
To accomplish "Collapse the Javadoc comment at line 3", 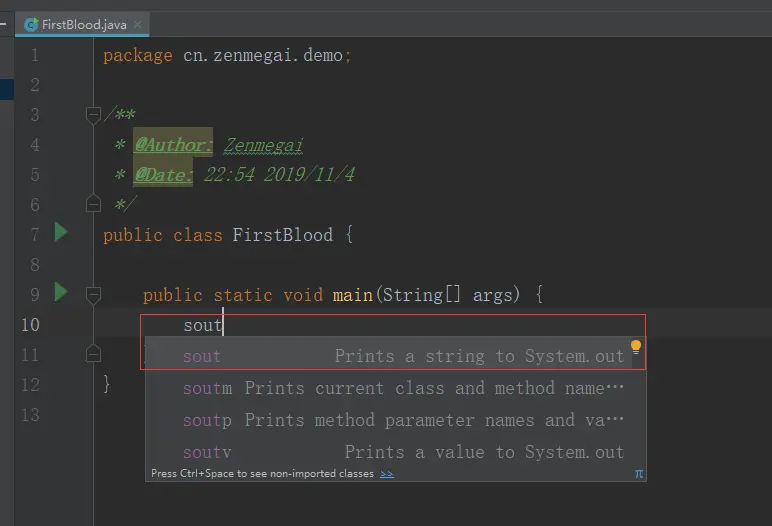I will click(93, 115).
